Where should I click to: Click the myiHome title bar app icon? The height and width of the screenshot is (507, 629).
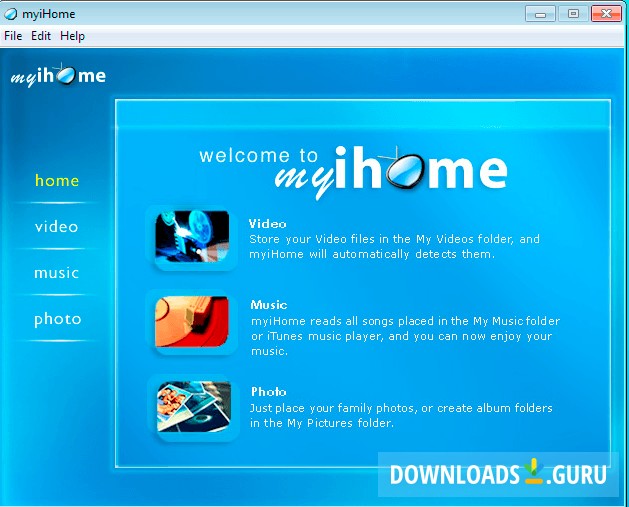(x=10, y=14)
